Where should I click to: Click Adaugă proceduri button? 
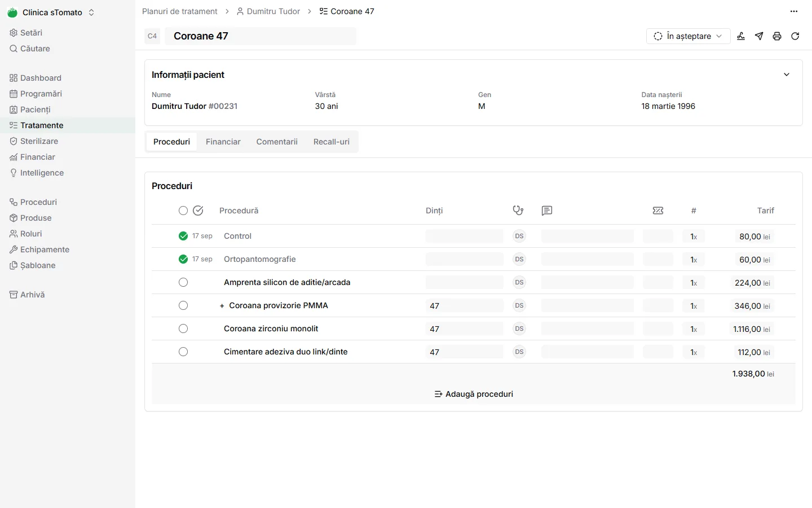coord(474,394)
